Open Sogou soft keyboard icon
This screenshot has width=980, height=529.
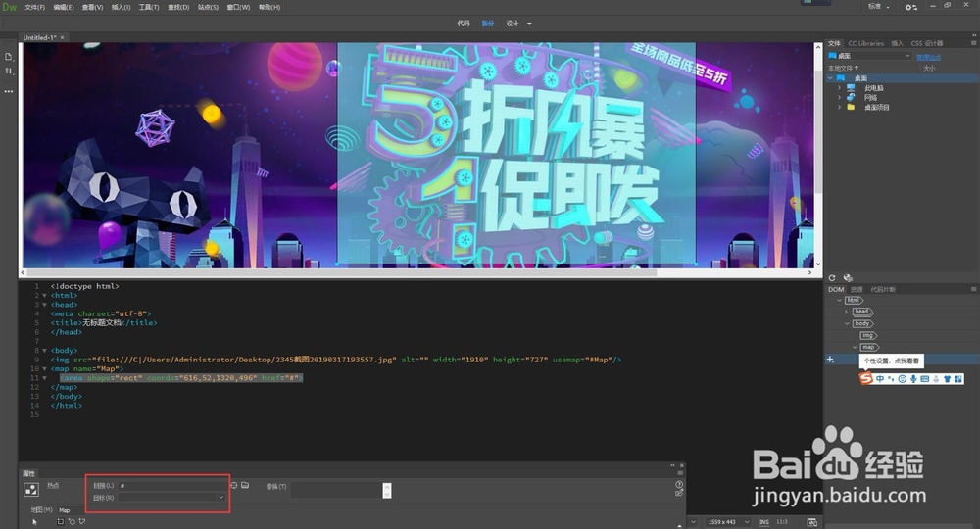pos(924,379)
